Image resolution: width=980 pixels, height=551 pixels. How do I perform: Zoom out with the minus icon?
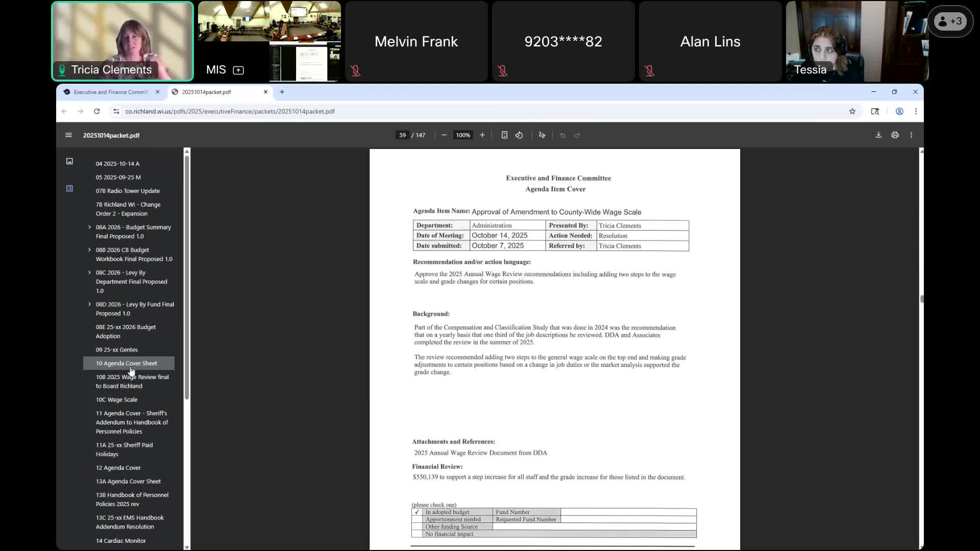point(444,135)
